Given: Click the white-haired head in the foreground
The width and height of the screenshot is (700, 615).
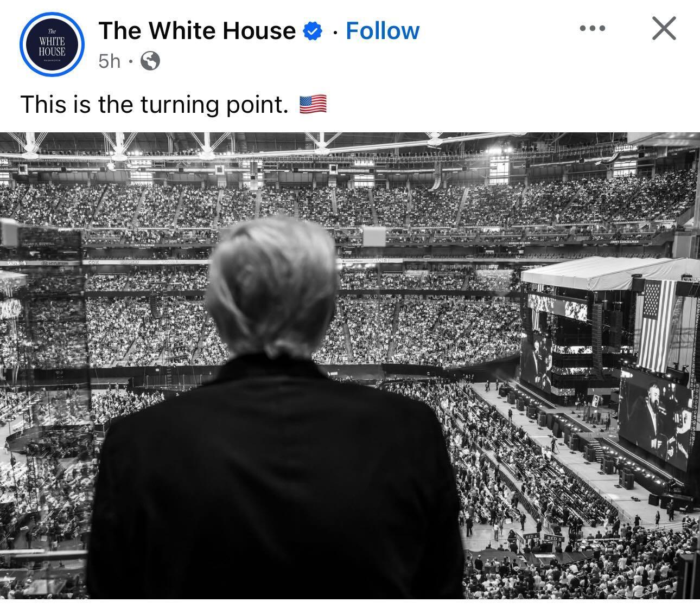Looking at the screenshot, I should (x=273, y=286).
